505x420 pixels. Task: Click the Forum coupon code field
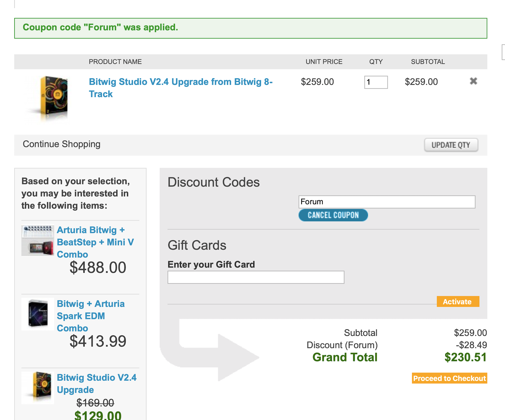click(387, 202)
